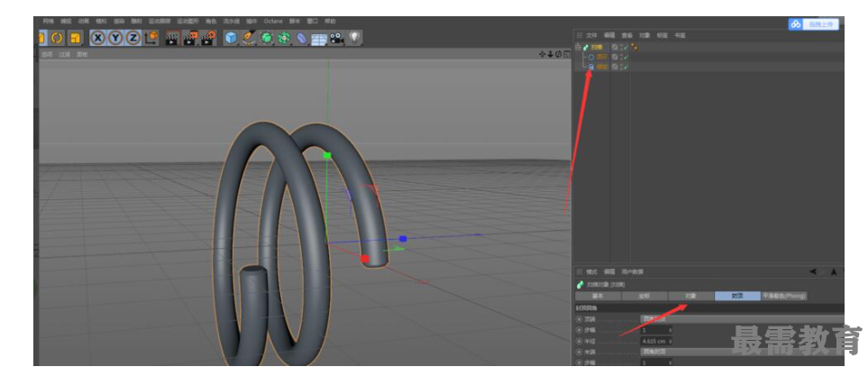This screenshot has height=376, width=868.
Task: Switch to the 平滑着色(Phong) tab
Action: coord(784,297)
